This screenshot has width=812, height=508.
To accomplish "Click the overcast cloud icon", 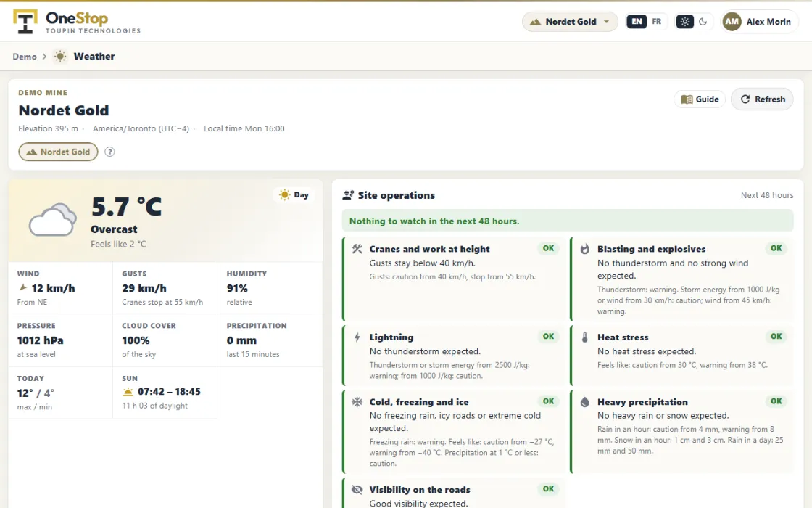I will pyautogui.click(x=52, y=220).
